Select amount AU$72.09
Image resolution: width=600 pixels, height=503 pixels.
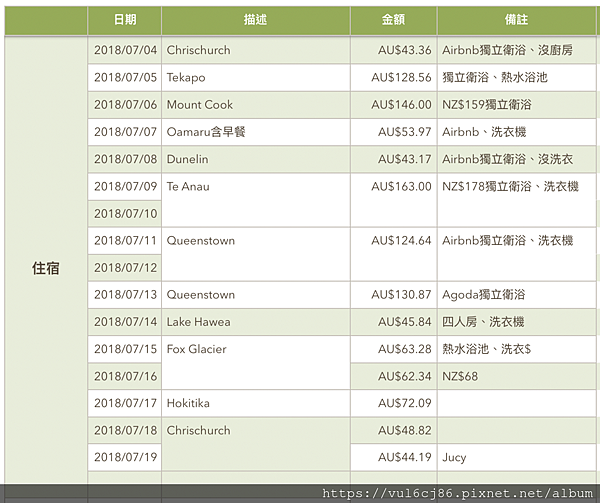[x=394, y=403]
